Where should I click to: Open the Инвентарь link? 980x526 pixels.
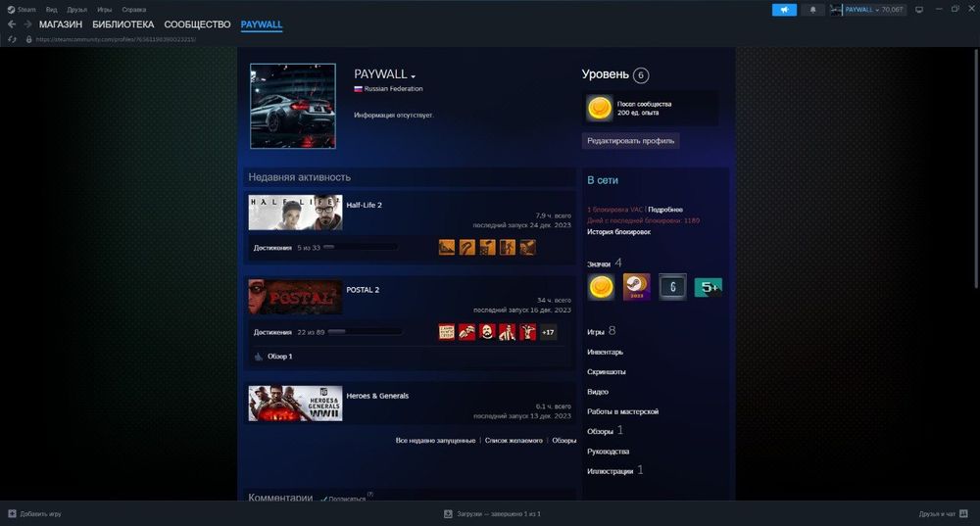click(605, 352)
